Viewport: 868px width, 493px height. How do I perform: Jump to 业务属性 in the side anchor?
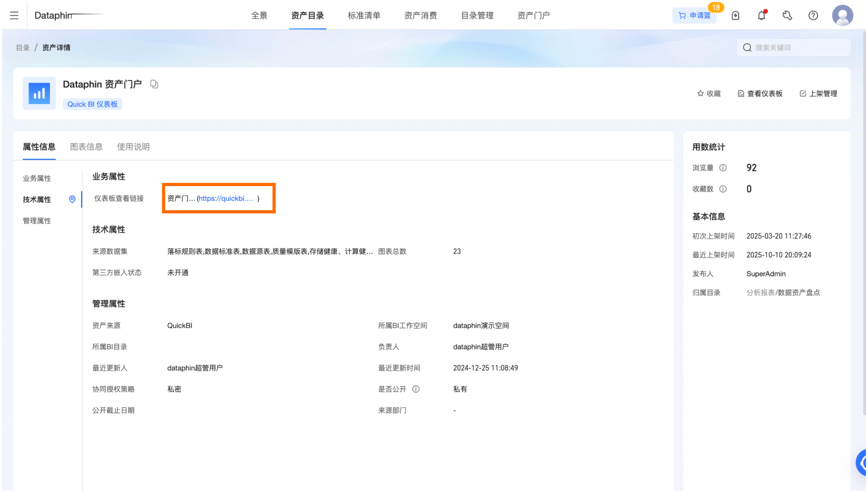pyautogui.click(x=37, y=178)
